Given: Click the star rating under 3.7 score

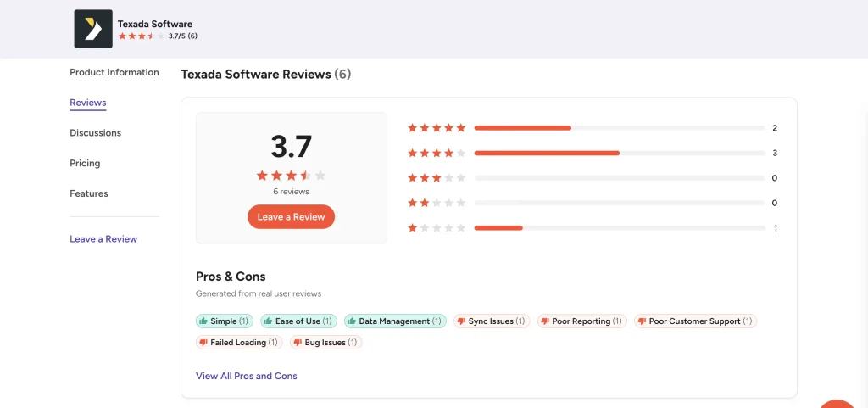Looking at the screenshot, I should (292, 176).
